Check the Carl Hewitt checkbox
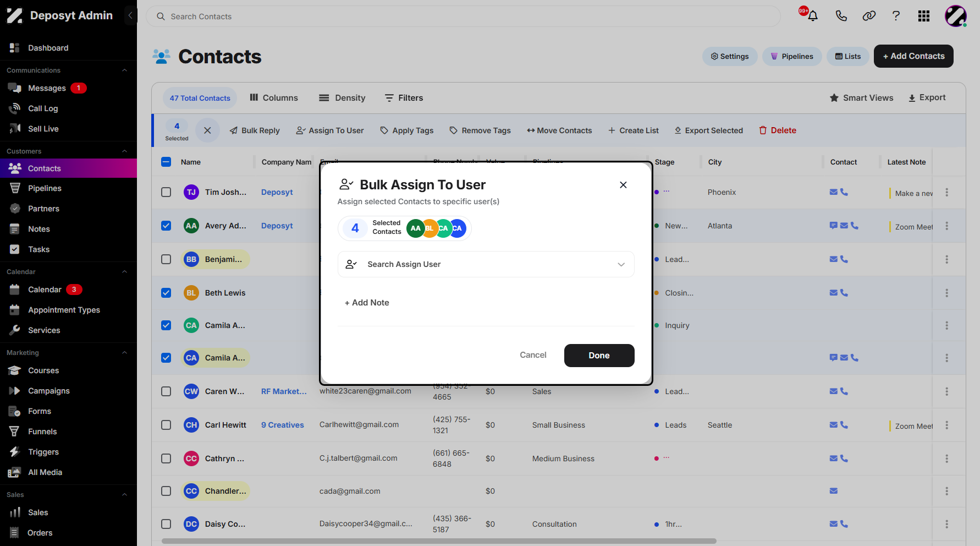This screenshot has height=546, width=980. [166, 425]
